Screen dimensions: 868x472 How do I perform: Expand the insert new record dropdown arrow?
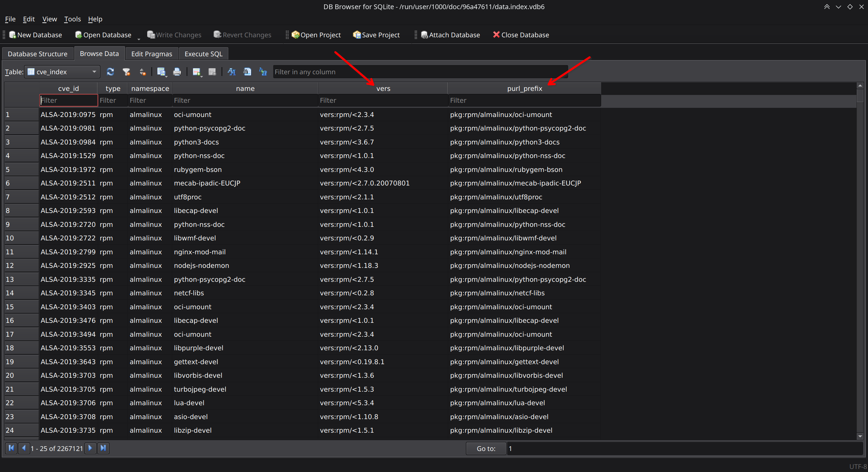[x=201, y=76]
